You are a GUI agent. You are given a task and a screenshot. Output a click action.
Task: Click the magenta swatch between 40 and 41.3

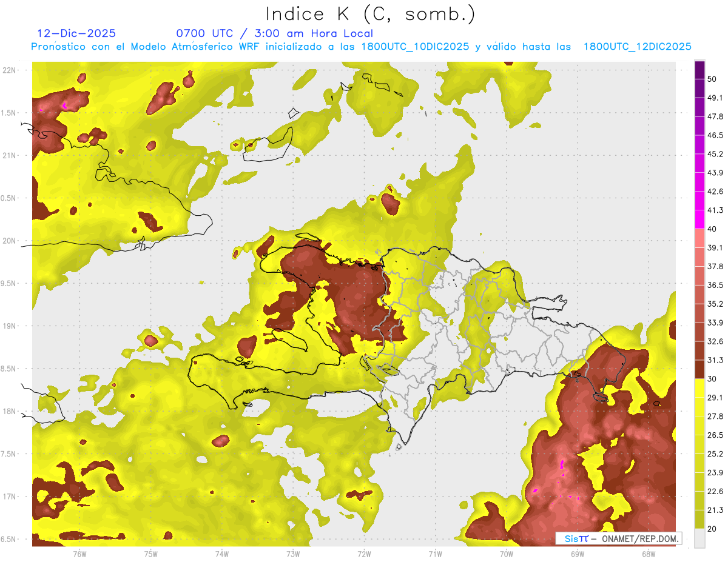point(699,219)
